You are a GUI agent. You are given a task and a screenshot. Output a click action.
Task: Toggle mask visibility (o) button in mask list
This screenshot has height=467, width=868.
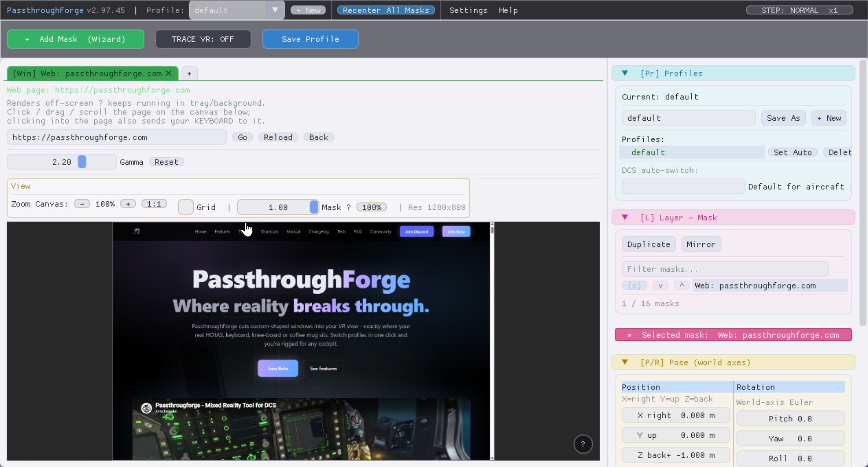point(634,285)
